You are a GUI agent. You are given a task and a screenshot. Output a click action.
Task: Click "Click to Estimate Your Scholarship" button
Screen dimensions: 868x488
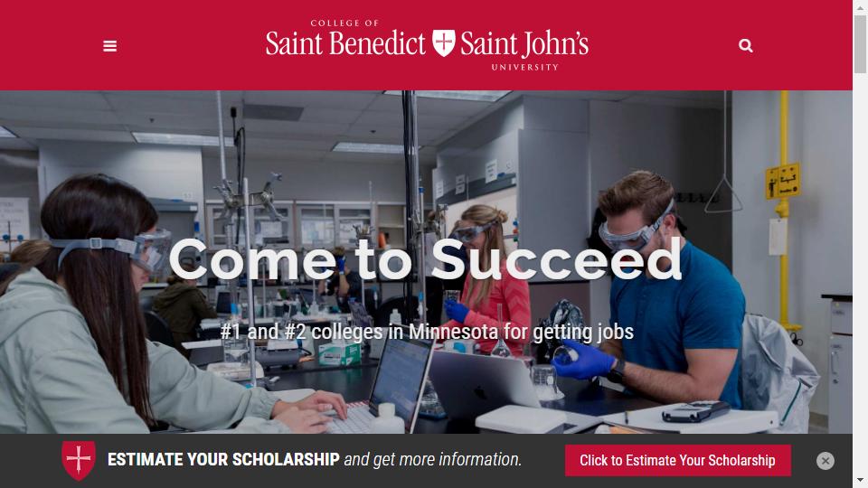[677, 460]
